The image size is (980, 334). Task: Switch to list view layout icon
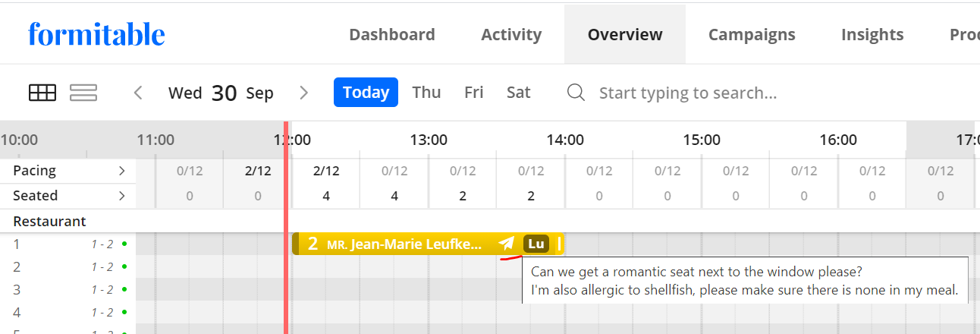click(x=83, y=93)
